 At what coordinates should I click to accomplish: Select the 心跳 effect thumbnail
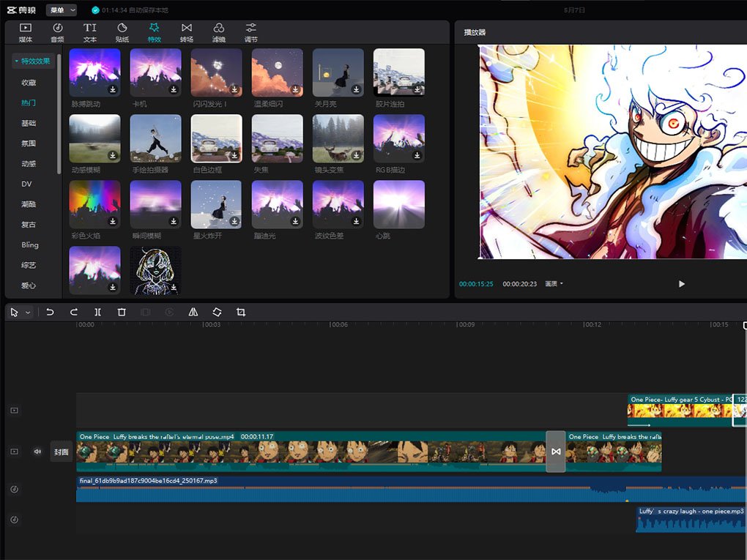tap(398, 206)
